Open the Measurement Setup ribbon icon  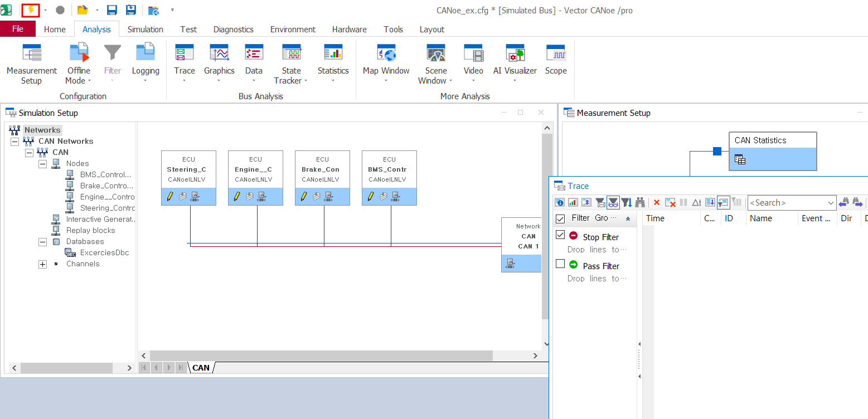[x=31, y=64]
